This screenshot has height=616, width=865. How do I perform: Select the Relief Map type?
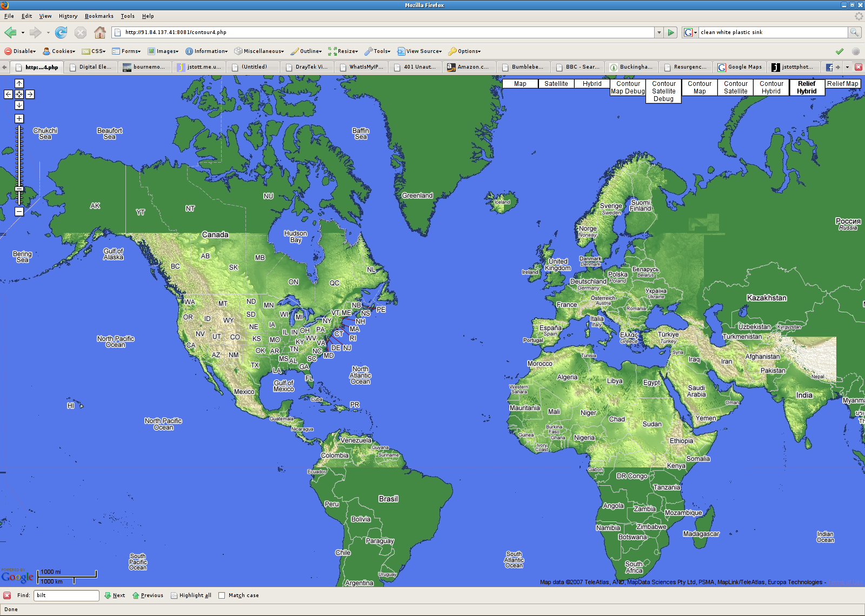tap(842, 84)
